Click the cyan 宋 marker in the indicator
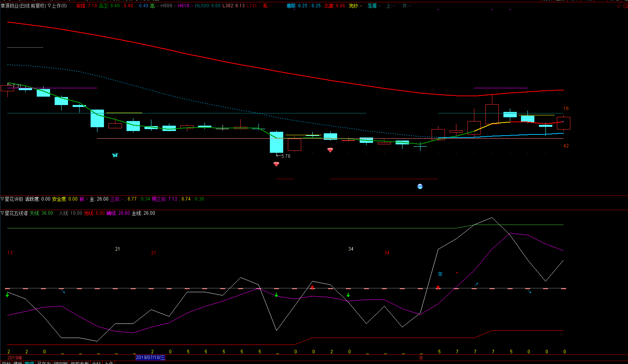The image size is (628, 364). [x=440, y=274]
